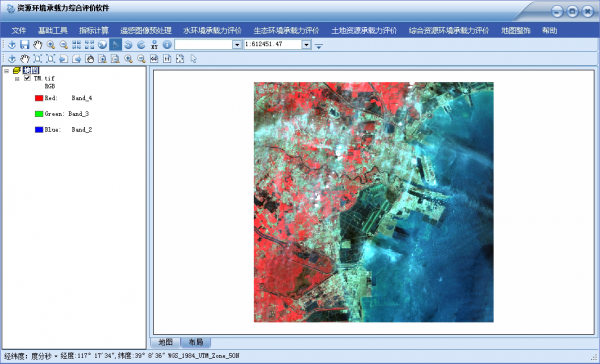Switch to the 布局 tab
The width and height of the screenshot is (600, 364).
pos(196,342)
